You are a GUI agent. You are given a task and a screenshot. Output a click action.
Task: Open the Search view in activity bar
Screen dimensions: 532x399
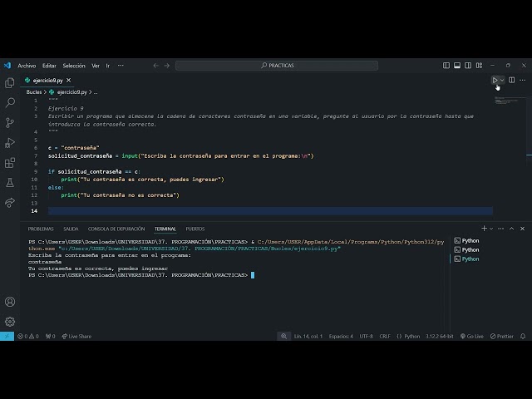tap(10, 102)
